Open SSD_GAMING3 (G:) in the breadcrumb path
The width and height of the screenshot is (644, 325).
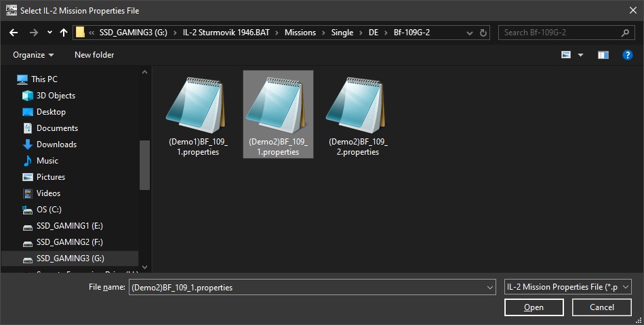tap(133, 33)
